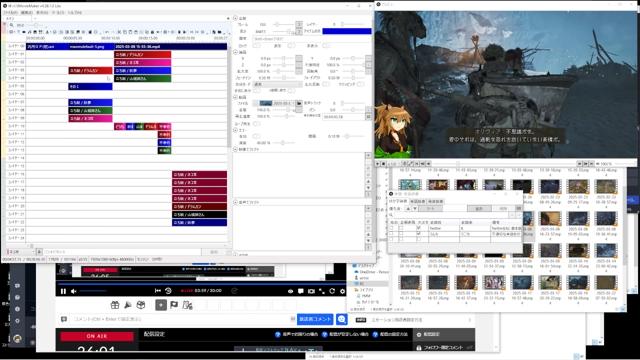
Task: Click the reload icon in player controls
Action: click(x=332, y=291)
